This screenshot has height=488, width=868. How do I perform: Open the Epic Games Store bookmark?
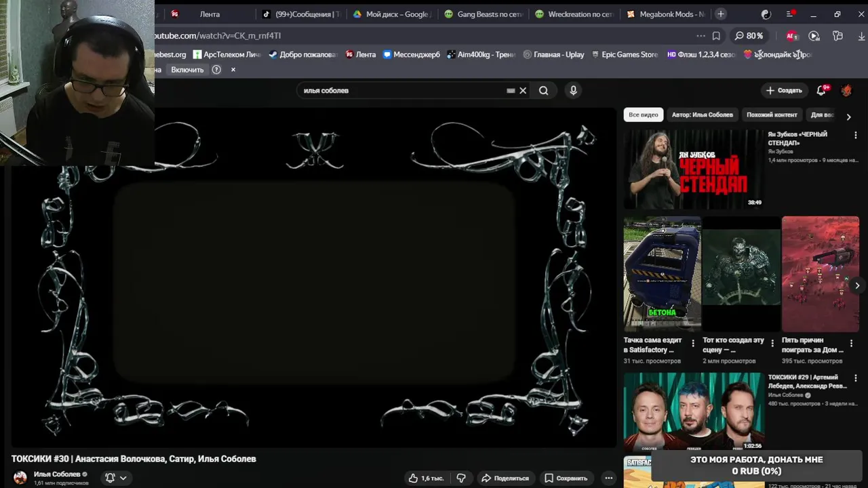pos(625,54)
